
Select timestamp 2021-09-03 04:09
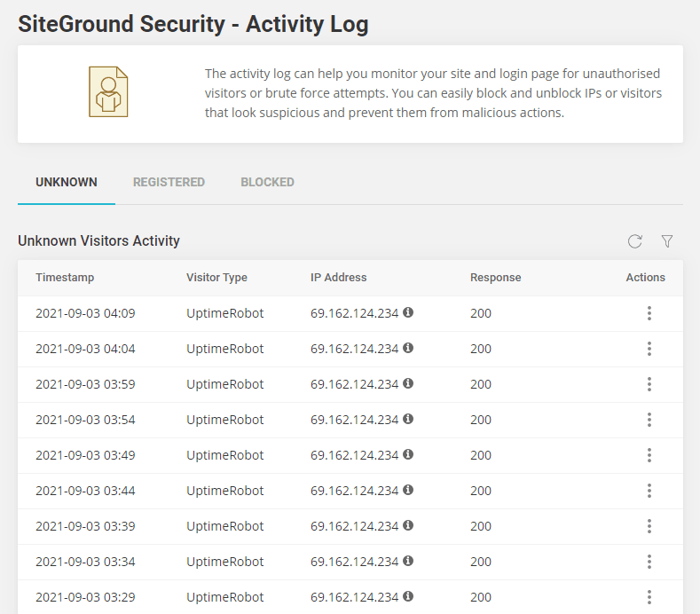click(85, 313)
